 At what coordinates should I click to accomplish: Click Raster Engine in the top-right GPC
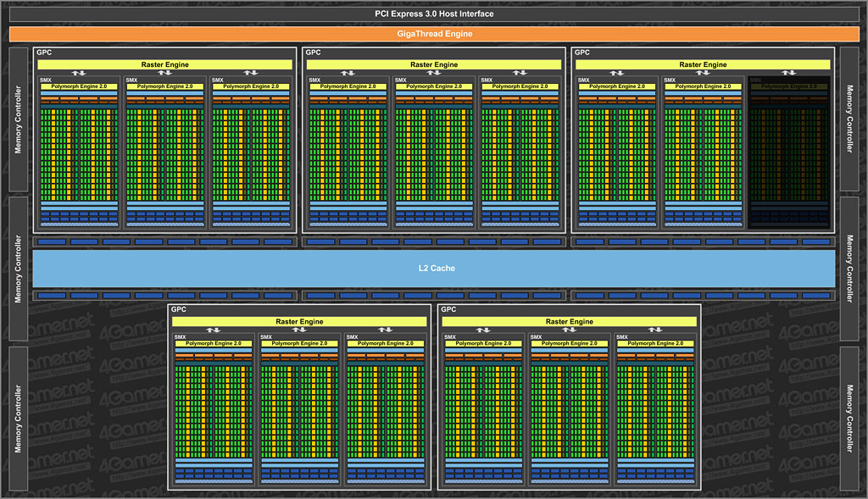point(703,64)
